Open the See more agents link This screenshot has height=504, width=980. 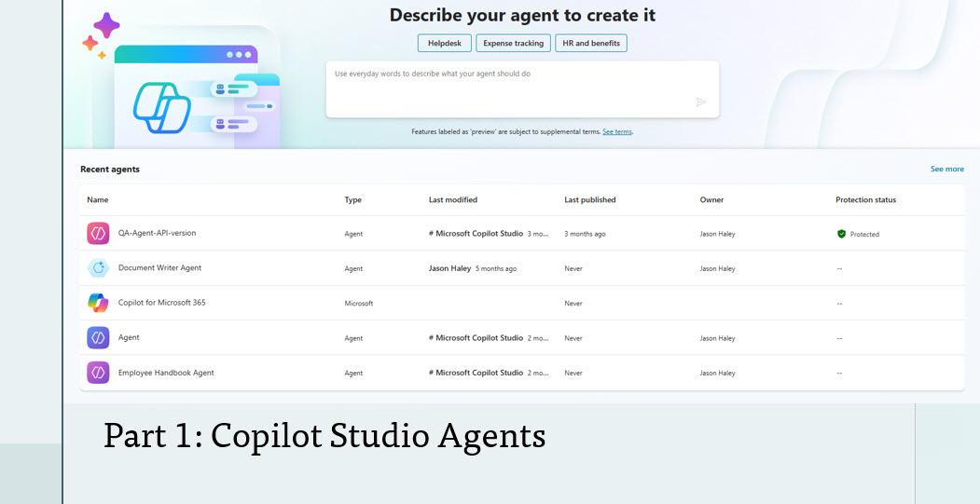(x=946, y=169)
